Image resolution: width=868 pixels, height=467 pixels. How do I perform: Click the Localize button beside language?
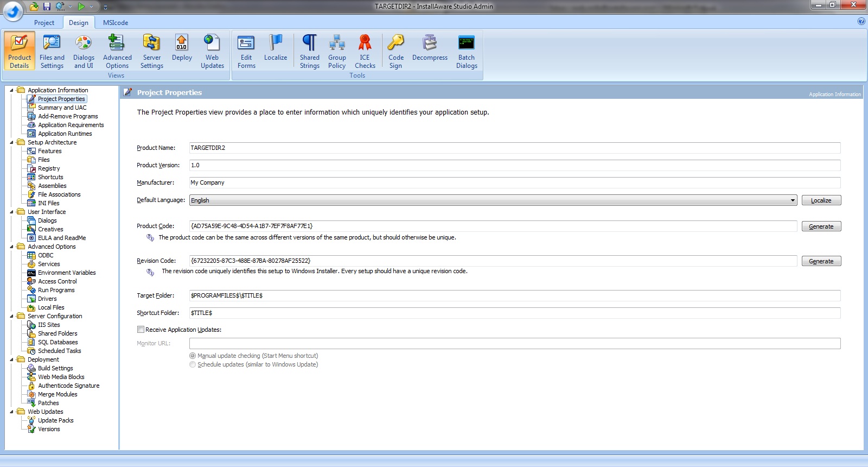pos(821,200)
